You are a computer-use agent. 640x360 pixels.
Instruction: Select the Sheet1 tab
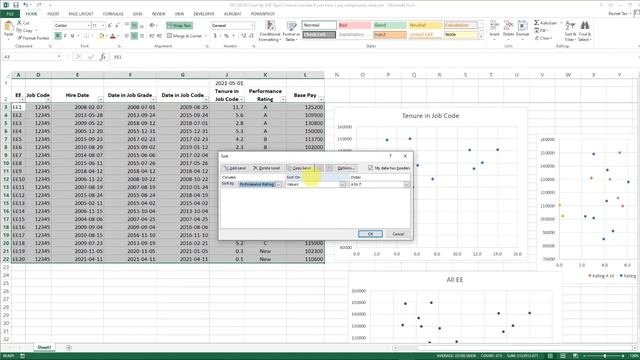pos(44,347)
